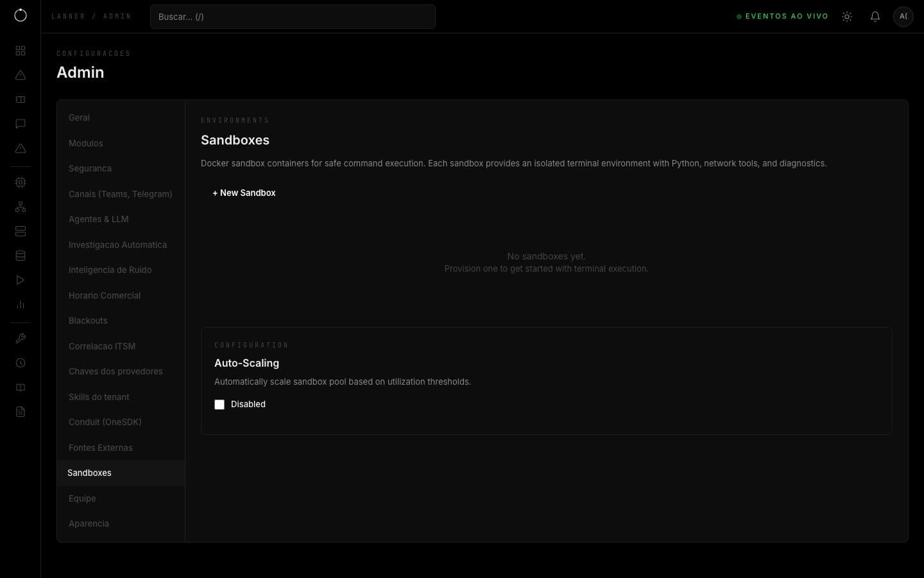Open the user avatar menu
Viewport: 924px width, 578px height.
[x=903, y=17]
